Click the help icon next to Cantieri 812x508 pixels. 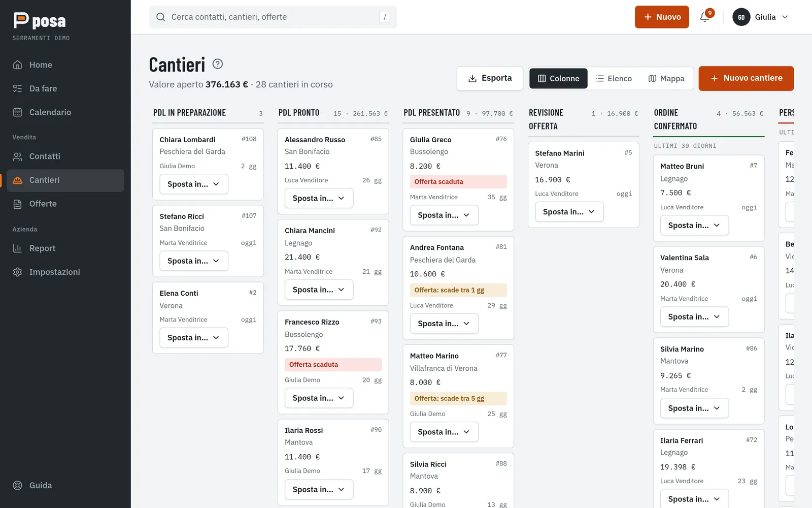pos(218,64)
